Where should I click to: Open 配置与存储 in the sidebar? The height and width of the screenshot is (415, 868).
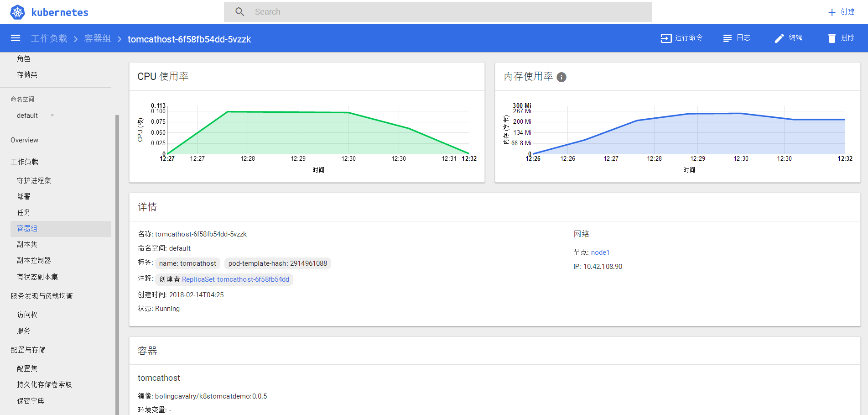coord(28,350)
